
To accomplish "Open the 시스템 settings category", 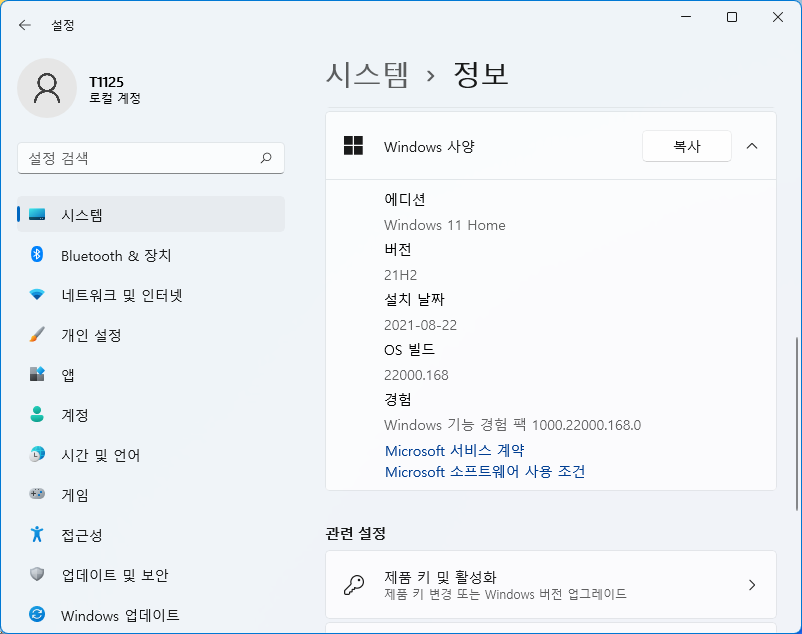I will click(x=151, y=214).
